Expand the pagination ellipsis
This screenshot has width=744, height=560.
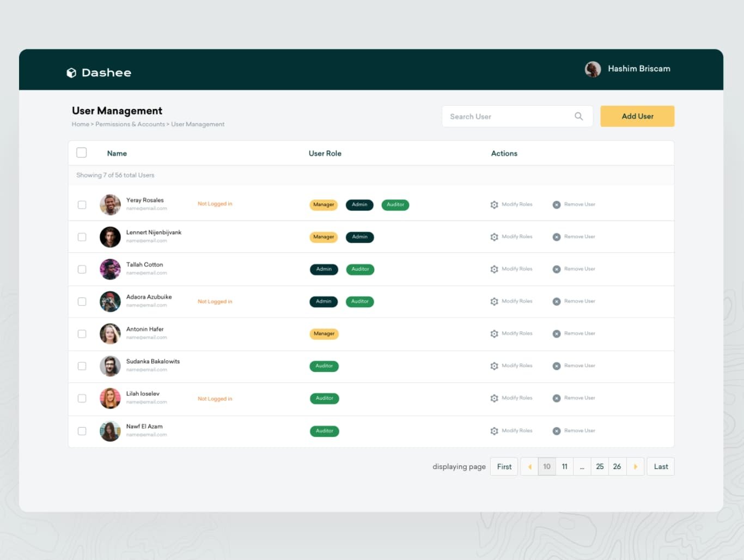(x=582, y=467)
